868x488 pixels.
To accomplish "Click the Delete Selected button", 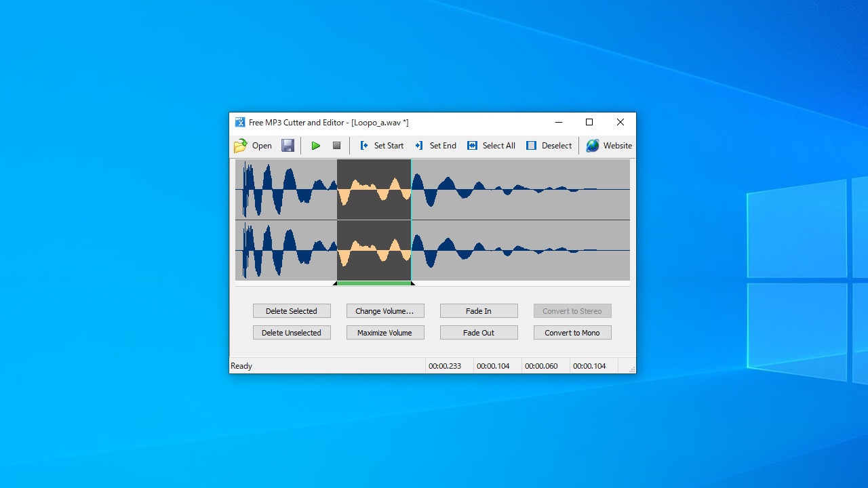I will pyautogui.click(x=292, y=311).
